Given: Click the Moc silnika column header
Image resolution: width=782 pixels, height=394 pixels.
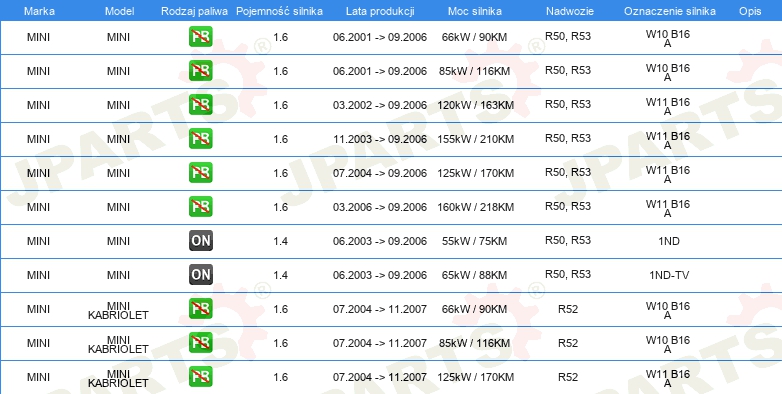Looking at the screenshot, I should tap(475, 11).
